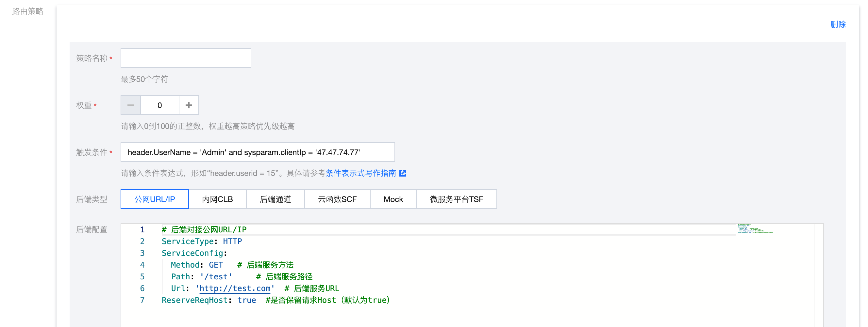Click the 触发条件 expression input
Screen dimensions: 868x327
(258, 152)
